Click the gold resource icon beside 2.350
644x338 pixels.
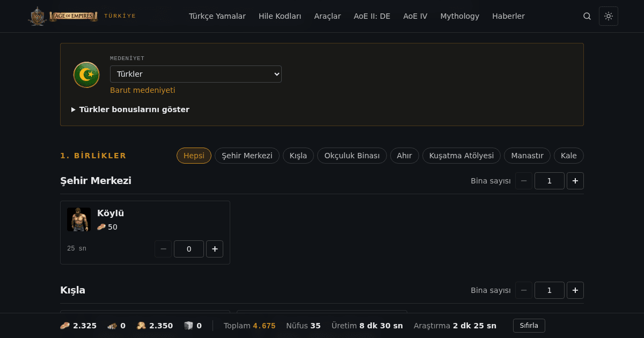(141, 326)
